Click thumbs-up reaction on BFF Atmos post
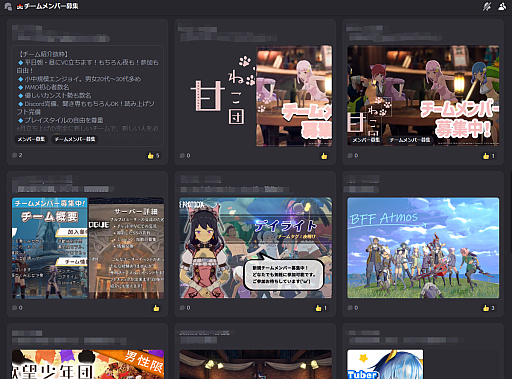512x379 pixels. point(489,308)
